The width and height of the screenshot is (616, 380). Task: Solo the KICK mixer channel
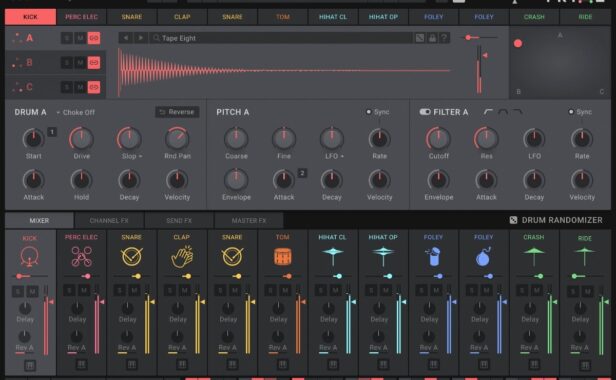pyautogui.click(x=18, y=291)
